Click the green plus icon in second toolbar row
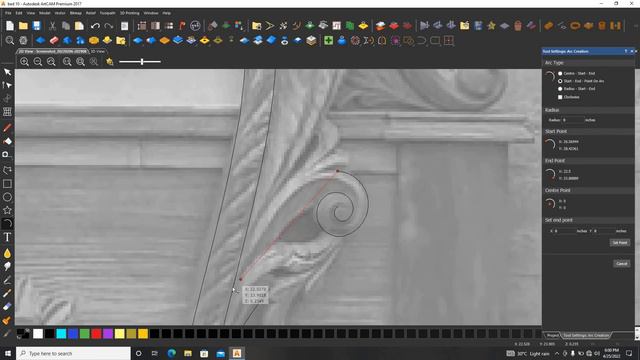This screenshot has height=360, width=640. (328, 40)
